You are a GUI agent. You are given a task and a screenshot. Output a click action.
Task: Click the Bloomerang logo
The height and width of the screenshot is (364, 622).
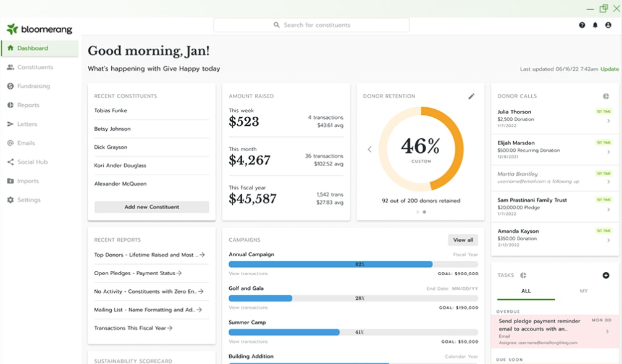point(40,29)
